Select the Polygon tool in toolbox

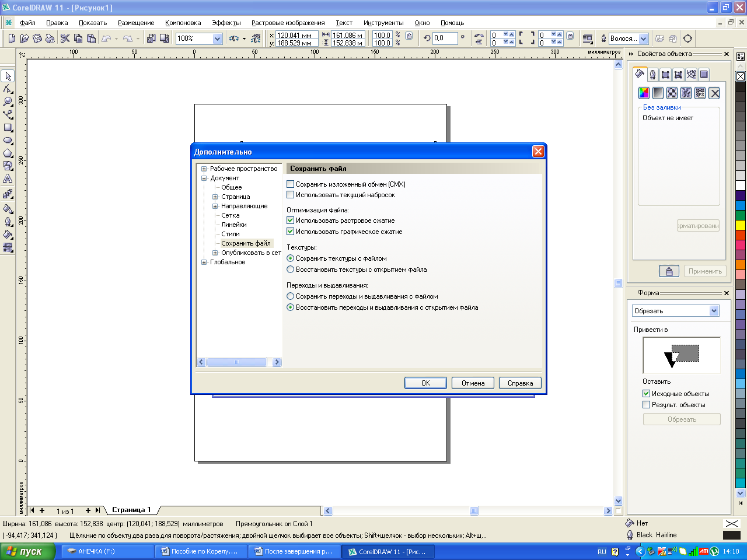pos(8,153)
